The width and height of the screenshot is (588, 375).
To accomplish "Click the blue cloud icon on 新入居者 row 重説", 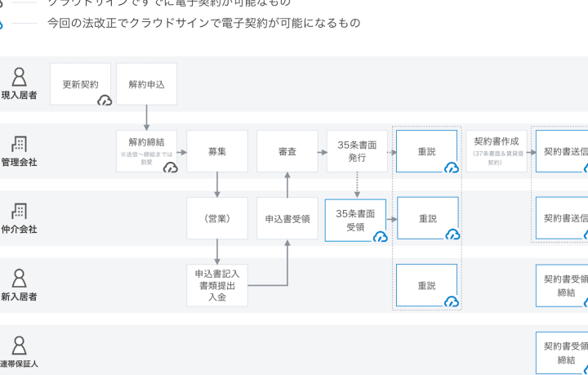I will [x=452, y=301].
